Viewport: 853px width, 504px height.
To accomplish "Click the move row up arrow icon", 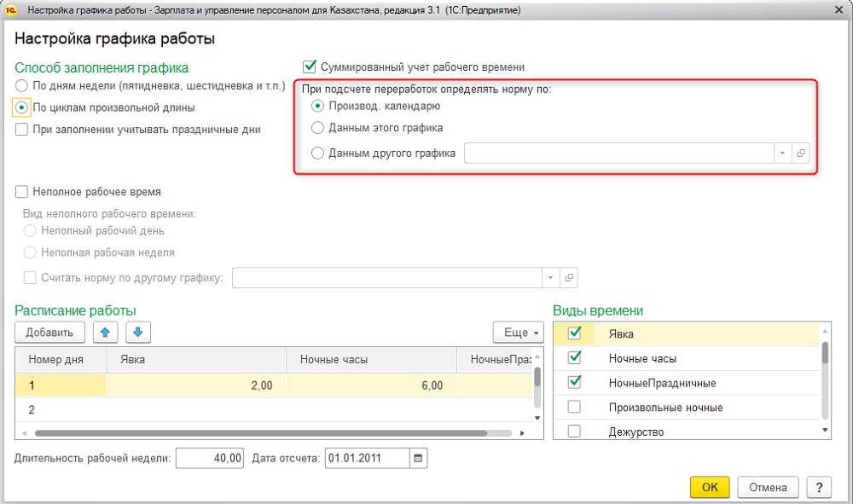I will tap(105, 332).
